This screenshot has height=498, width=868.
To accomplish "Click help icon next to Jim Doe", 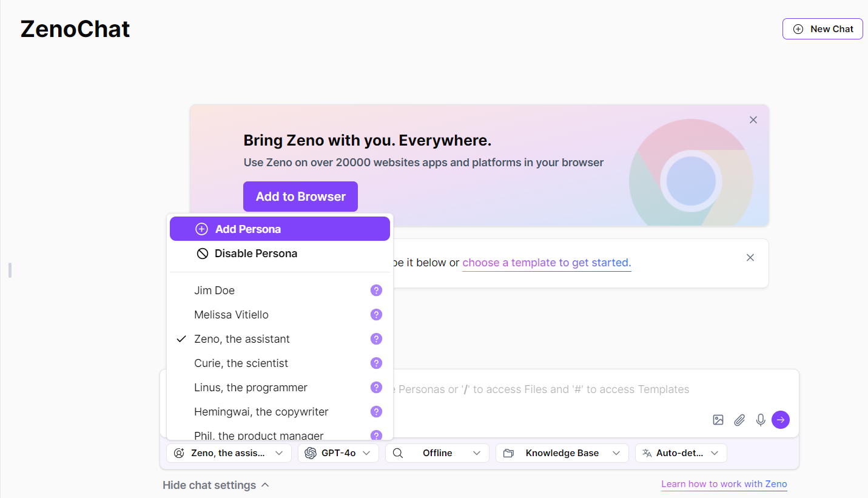I will pos(376,291).
